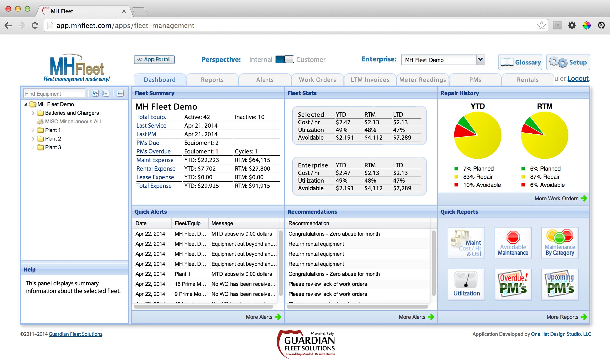The height and width of the screenshot is (364, 610).
Task: Open Maint Cost/Hr & Util report
Action: [x=466, y=243]
